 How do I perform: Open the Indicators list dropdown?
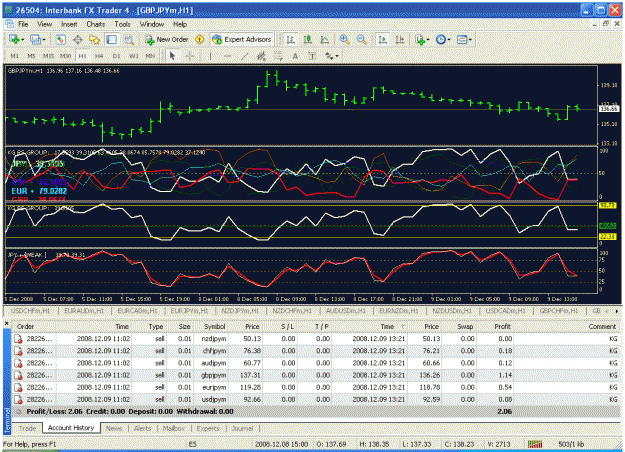pos(422,39)
